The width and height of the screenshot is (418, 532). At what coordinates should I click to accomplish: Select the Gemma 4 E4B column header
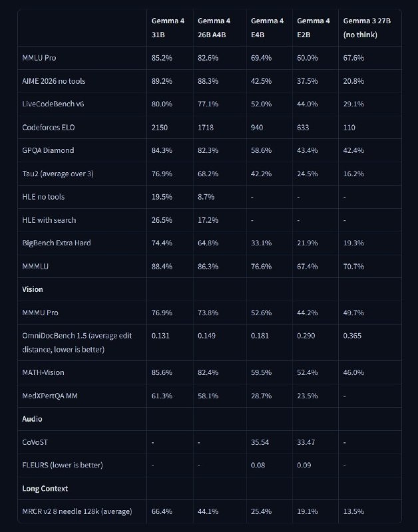(262, 27)
